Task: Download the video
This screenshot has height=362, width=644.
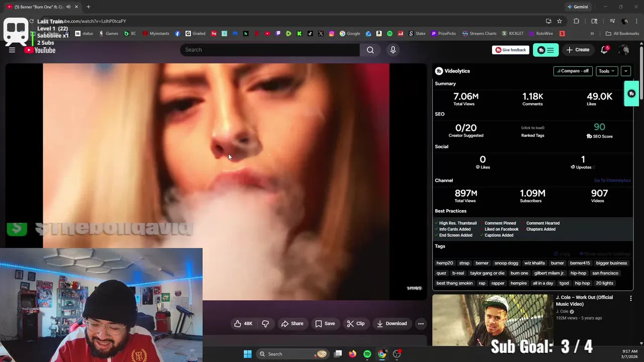Action: (391, 323)
